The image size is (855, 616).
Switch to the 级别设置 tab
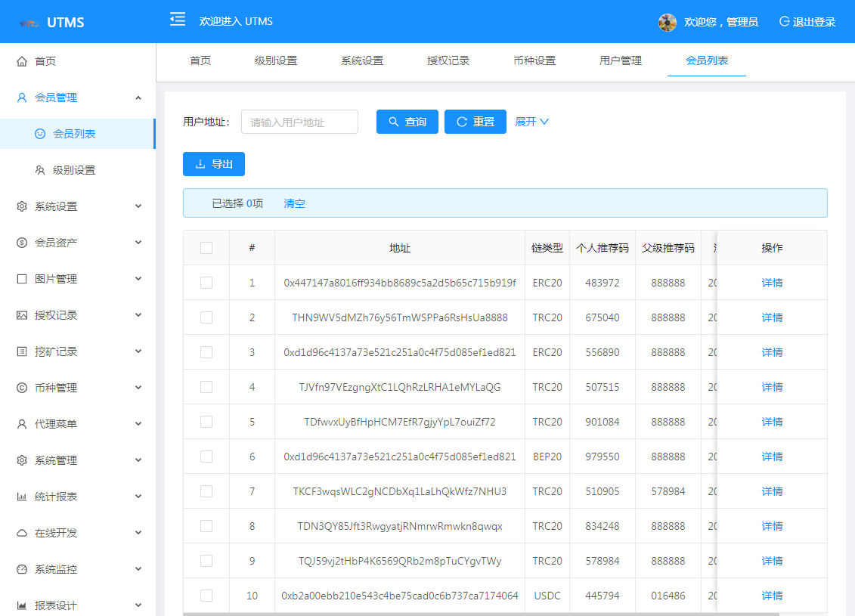276,60
